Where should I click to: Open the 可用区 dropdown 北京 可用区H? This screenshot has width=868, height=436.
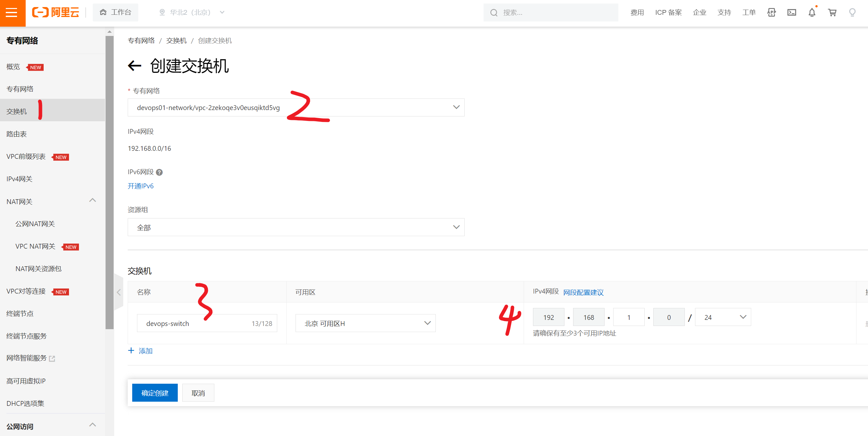pos(365,323)
